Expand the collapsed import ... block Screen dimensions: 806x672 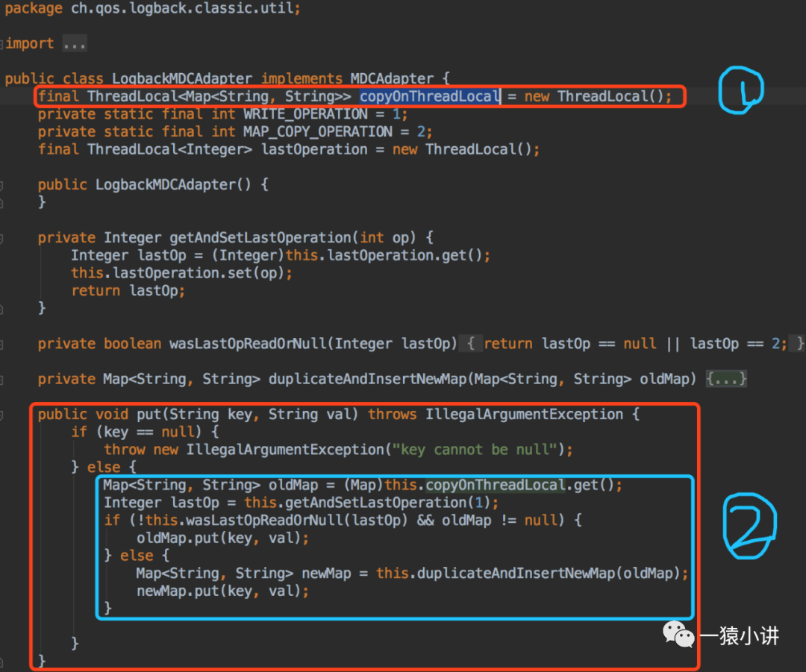[75, 44]
